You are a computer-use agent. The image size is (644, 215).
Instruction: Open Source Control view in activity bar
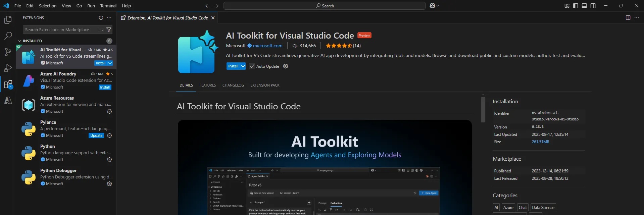pyautogui.click(x=8, y=52)
